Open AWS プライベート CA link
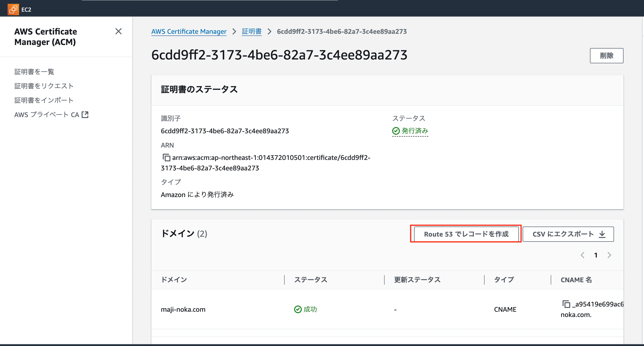The height and width of the screenshot is (346, 644). [x=51, y=114]
